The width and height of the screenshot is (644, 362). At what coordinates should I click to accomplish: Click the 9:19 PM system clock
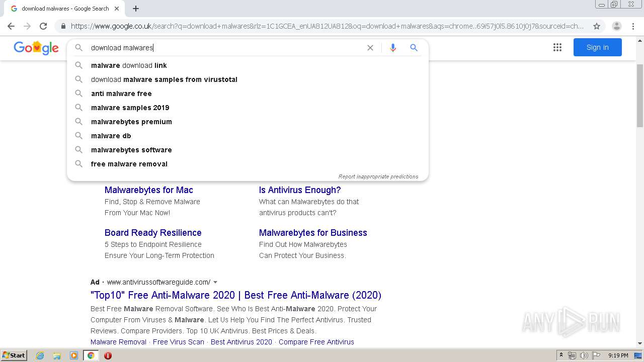click(618, 355)
